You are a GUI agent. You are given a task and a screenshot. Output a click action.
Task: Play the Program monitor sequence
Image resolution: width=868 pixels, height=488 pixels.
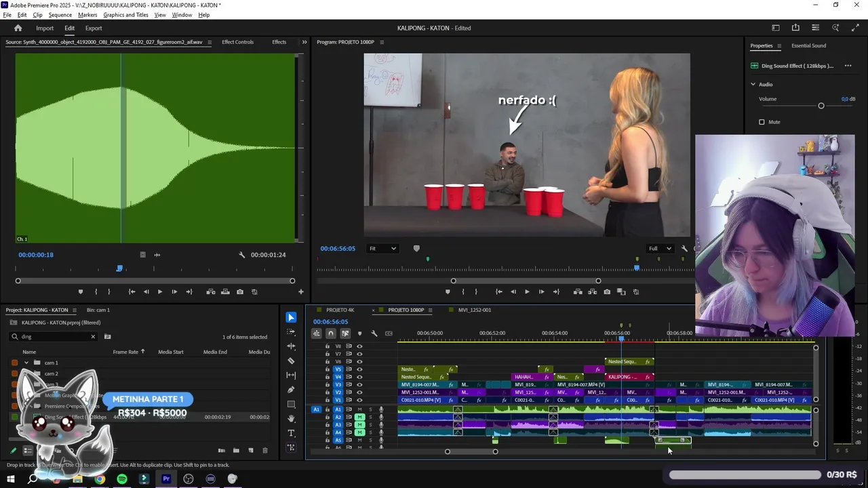527,291
